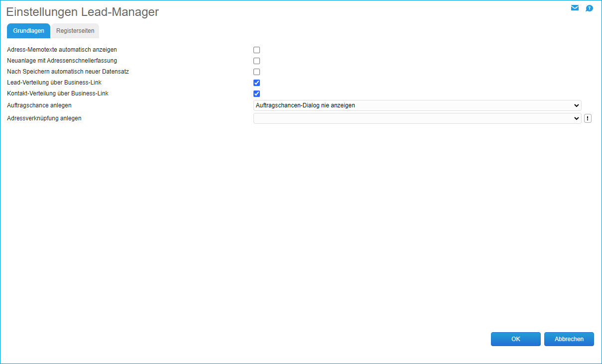Click the label Auftragschance anlegen
Viewport: 602px width, 364px height.
(x=39, y=105)
